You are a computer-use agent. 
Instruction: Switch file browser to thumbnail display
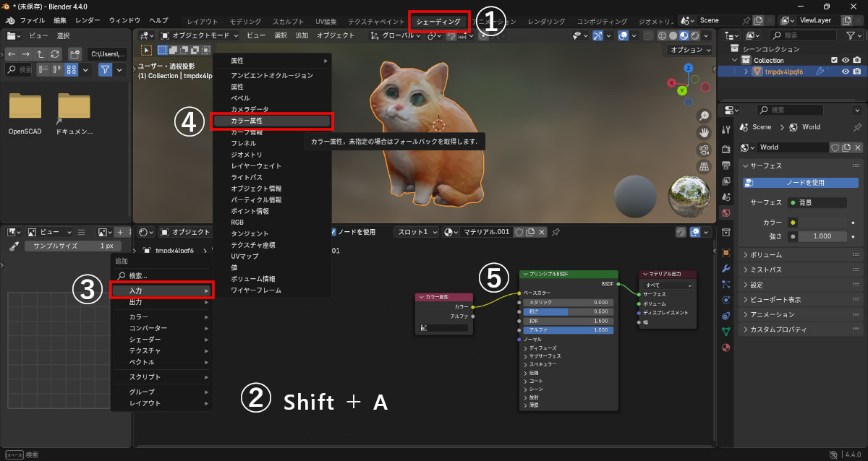(x=71, y=69)
